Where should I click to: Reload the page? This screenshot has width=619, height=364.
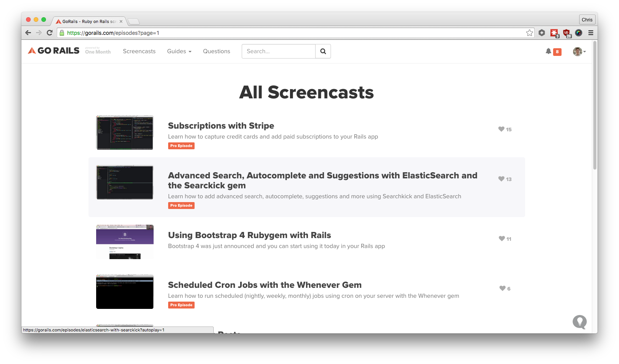click(x=50, y=33)
